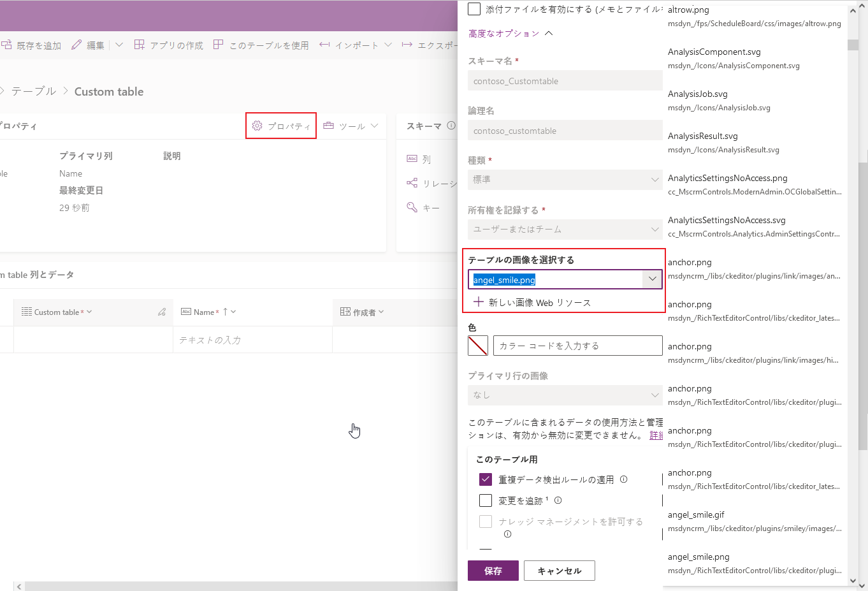Click the インポート arrow icon

coord(324,45)
